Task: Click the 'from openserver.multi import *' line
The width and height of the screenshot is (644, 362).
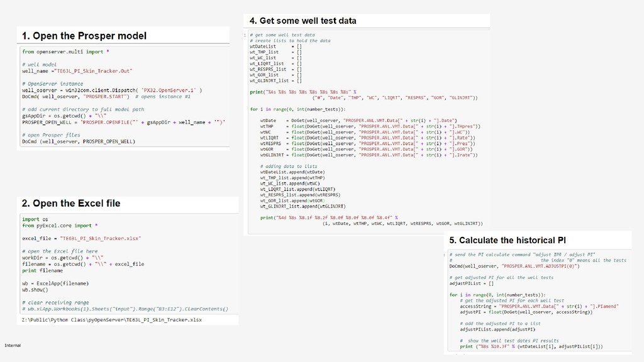Action: point(65,52)
